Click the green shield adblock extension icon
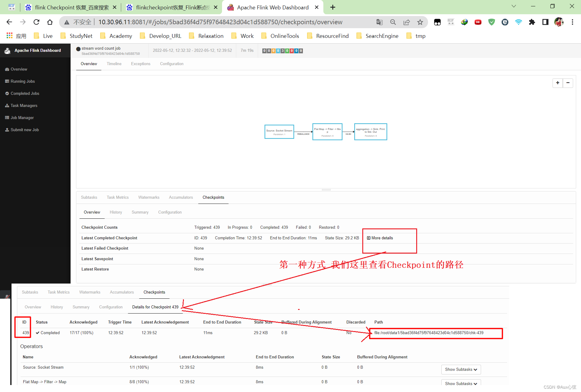Screen dimensions: 581x392 point(491,22)
